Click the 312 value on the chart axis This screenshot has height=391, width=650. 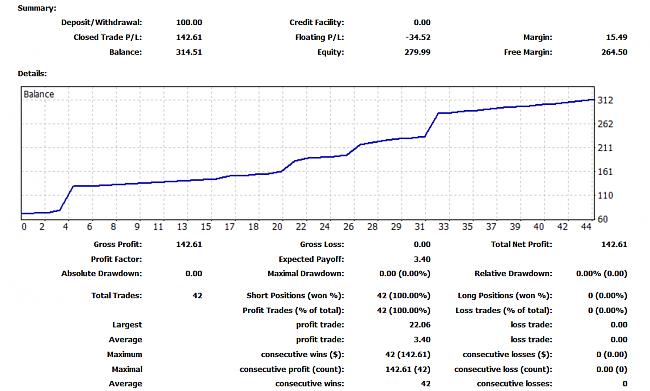point(605,100)
